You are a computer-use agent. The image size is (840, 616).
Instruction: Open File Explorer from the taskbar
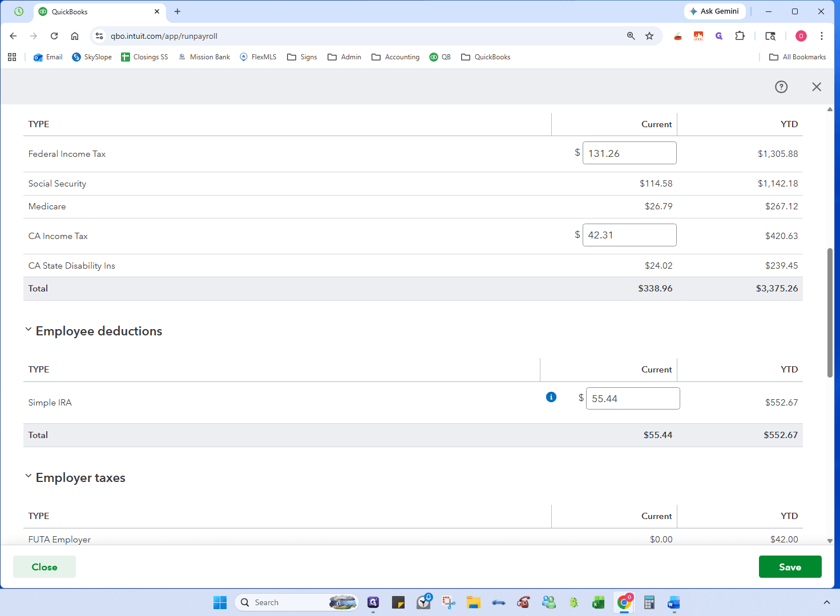pyautogui.click(x=473, y=602)
